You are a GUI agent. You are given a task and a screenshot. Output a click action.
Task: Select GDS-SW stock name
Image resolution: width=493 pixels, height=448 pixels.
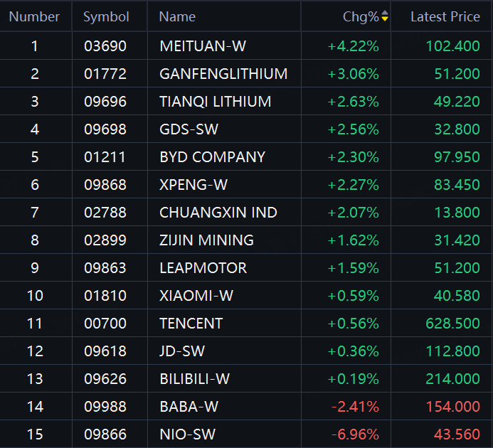coord(189,129)
